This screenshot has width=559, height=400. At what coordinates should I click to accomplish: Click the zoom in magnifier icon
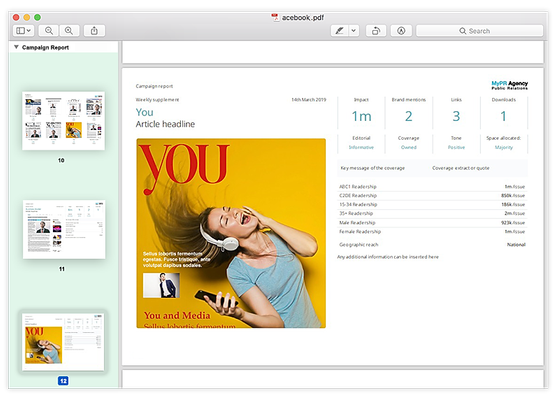pyautogui.click(x=69, y=31)
